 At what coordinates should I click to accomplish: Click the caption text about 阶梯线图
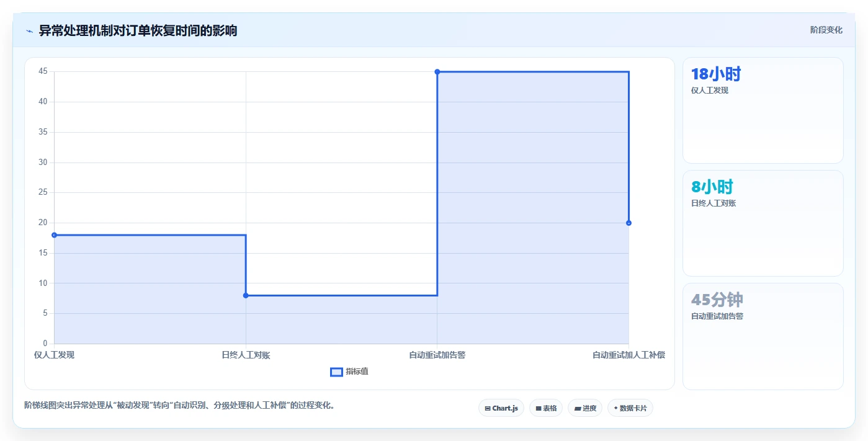180,406
